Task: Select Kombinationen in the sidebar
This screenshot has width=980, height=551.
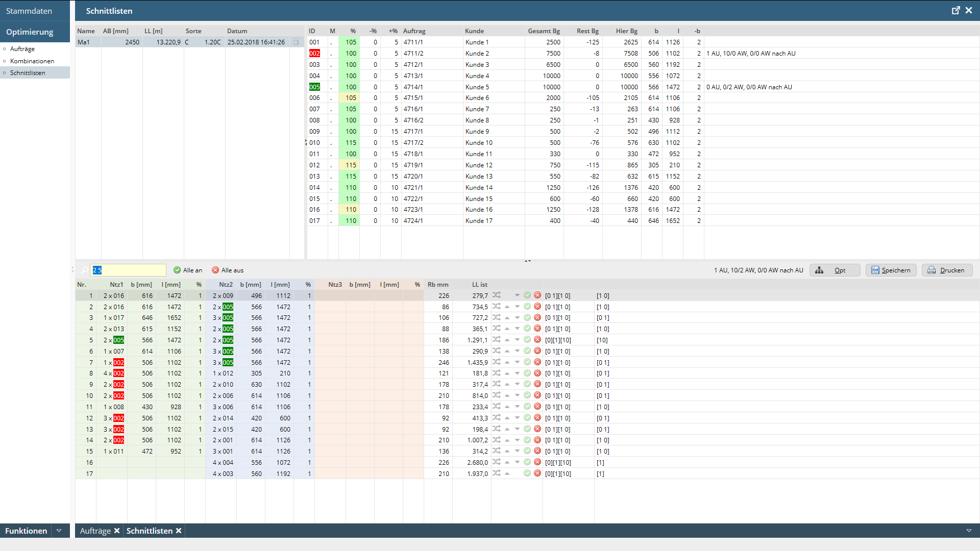Action: (x=32, y=61)
